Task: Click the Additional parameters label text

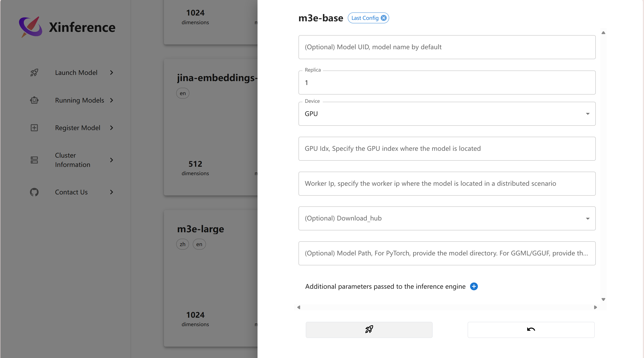Action: pos(385,286)
